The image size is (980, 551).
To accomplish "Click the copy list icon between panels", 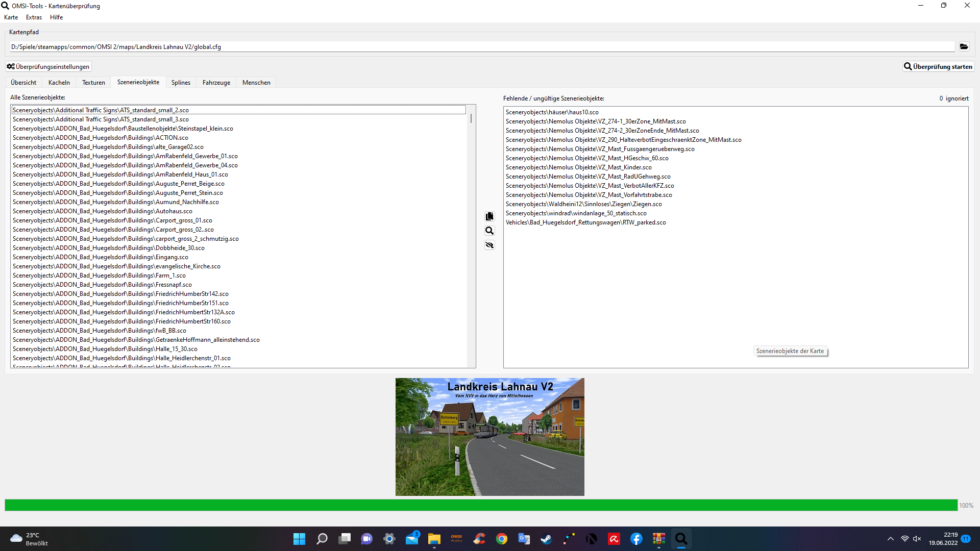I will (489, 216).
